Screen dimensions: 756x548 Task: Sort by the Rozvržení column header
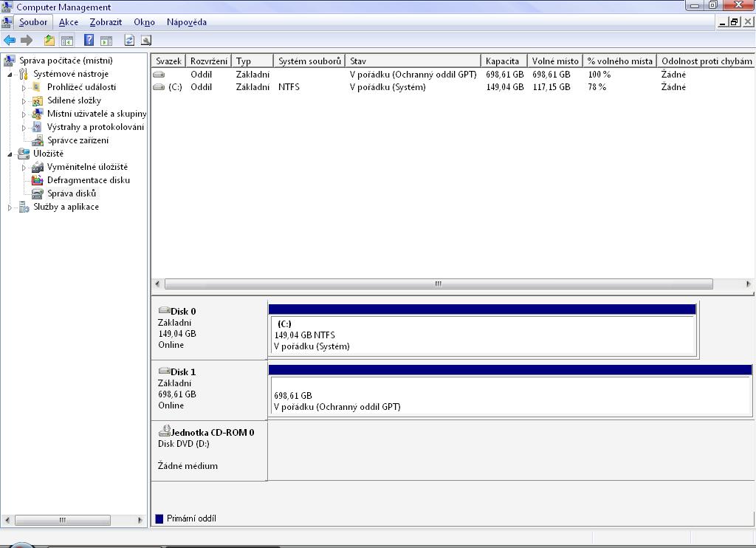208,61
